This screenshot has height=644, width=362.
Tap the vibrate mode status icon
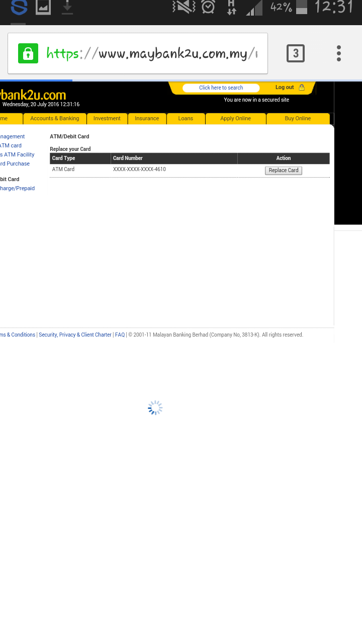pos(184,7)
